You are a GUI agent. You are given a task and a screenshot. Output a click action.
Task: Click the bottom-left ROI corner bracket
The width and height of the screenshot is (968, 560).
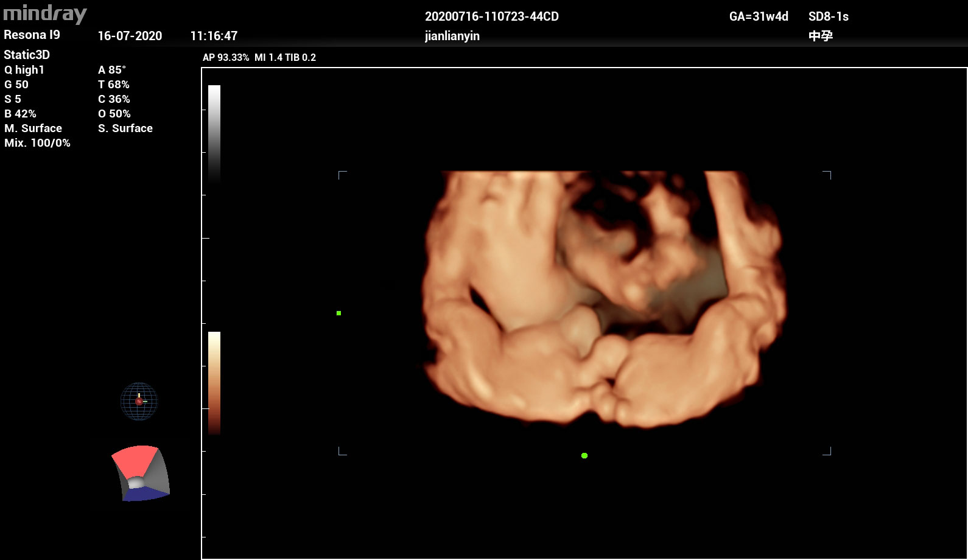pyautogui.click(x=342, y=451)
